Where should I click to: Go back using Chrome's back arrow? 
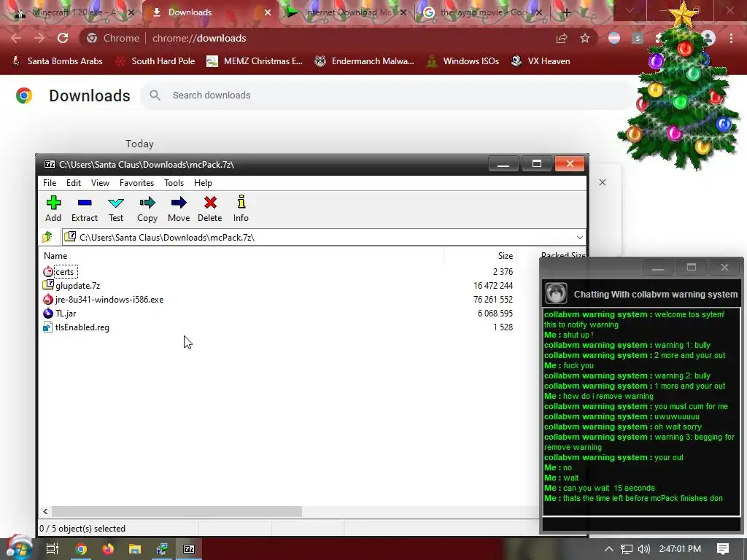tap(16, 38)
